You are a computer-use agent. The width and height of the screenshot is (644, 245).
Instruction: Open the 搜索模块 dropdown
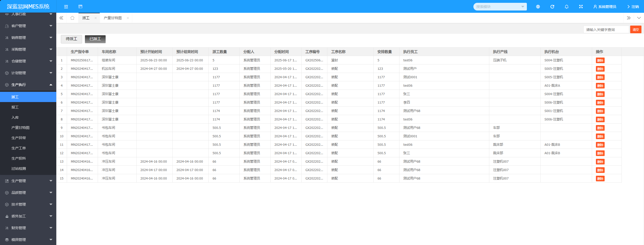click(x=500, y=7)
